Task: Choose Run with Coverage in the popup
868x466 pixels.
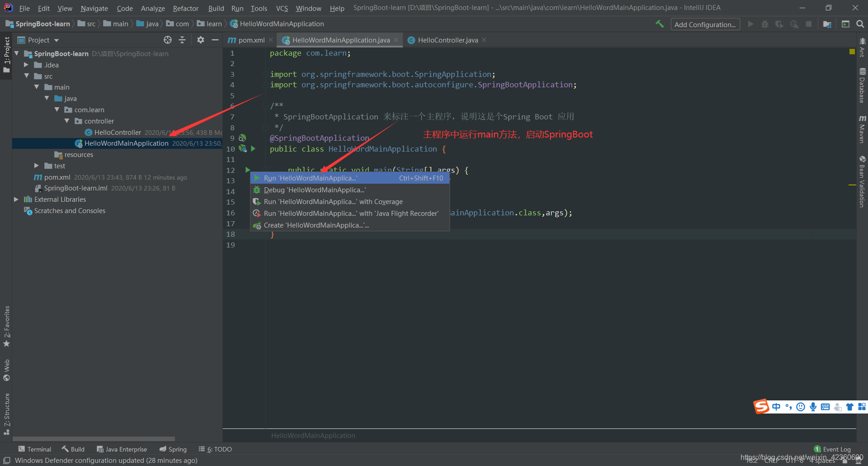Action: [x=350, y=201]
